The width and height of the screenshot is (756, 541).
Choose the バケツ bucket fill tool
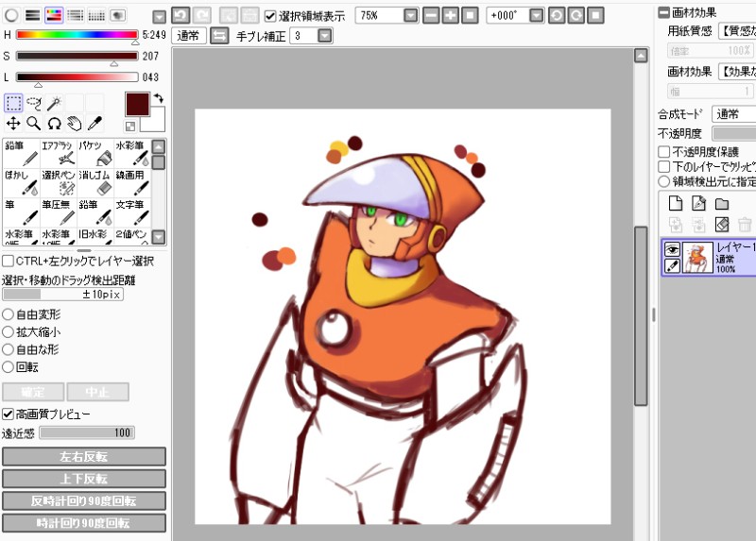point(95,153)
